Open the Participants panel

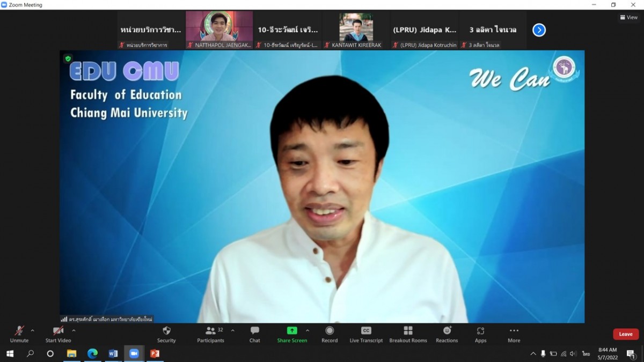pos(210,334)
